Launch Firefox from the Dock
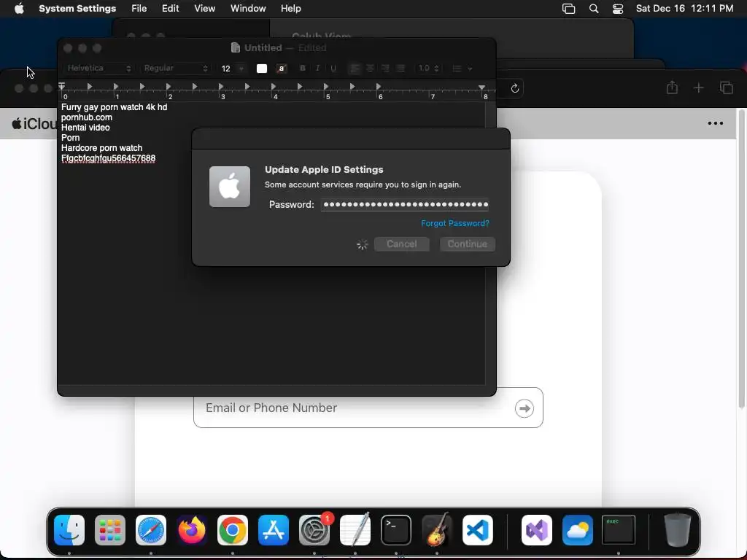The image size is (747, 560). (192, 530)
